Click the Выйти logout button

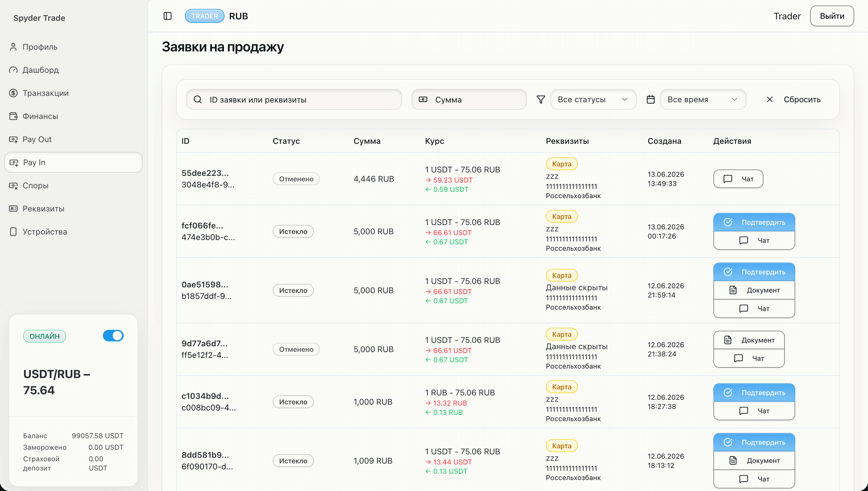pyautogui.click(x=832, y=16)
